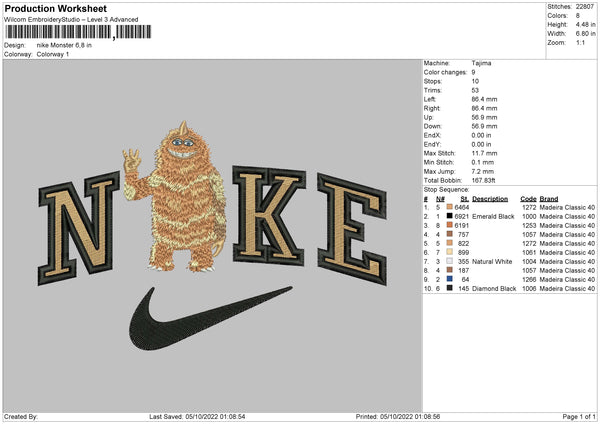Click the Production Worksheet title
600x424 pixels.
(55, 8)
